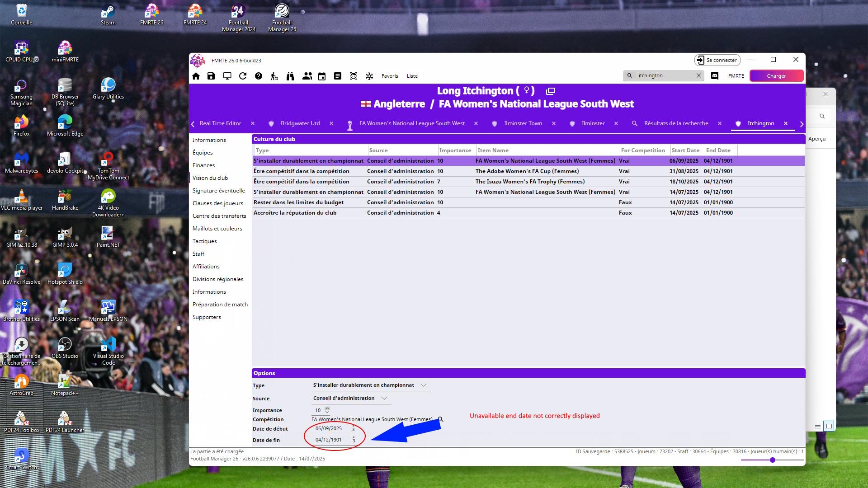Click the snowflake freezer icon
This screenshot has width=868, height=488.
369,76
